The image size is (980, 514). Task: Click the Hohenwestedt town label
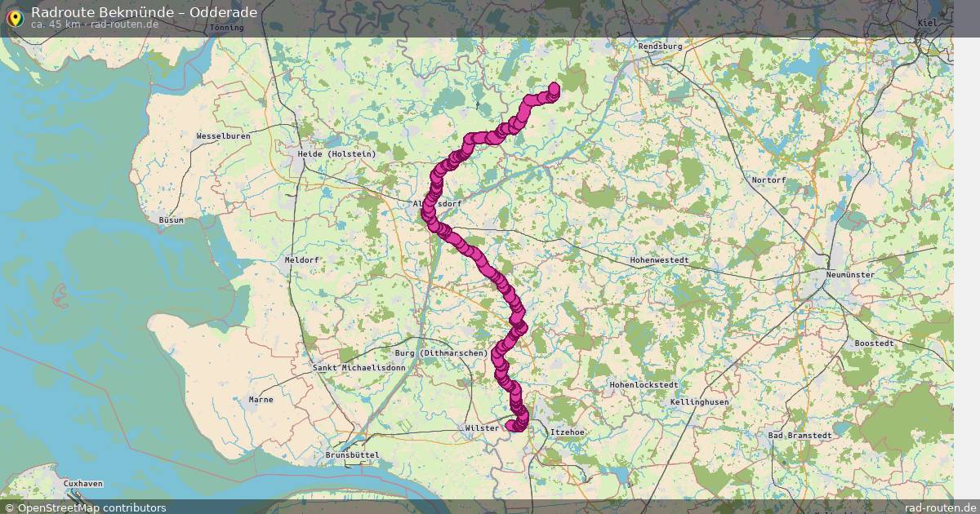[x=660, y=259]
